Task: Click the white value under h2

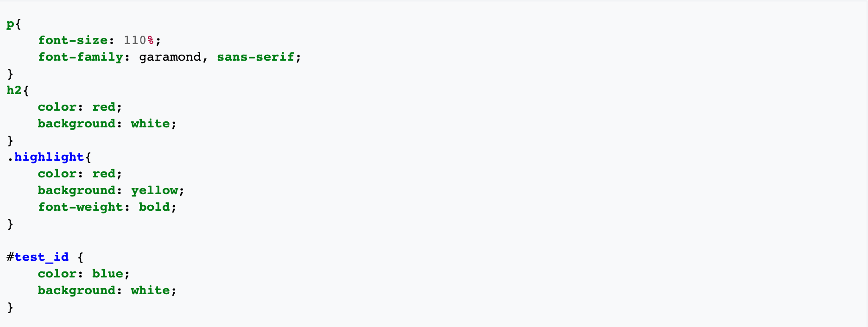Action: [150, 124]
